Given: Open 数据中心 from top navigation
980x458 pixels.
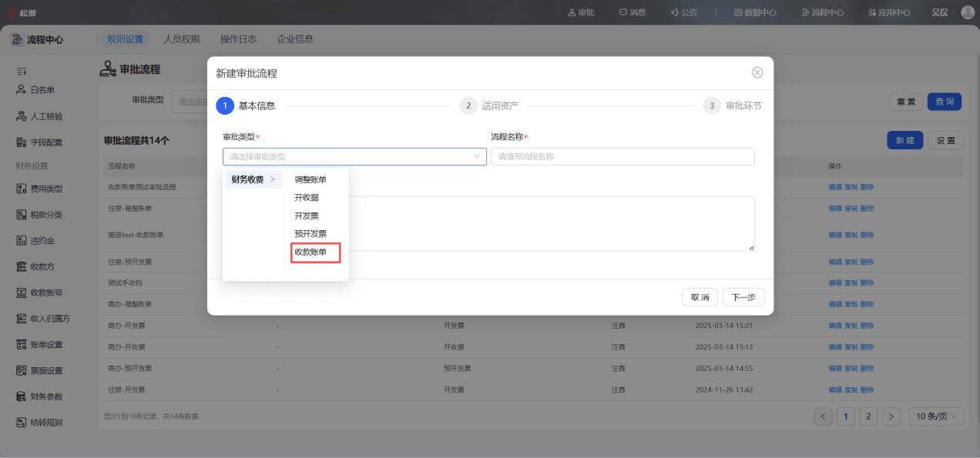Looking at the screenshot, I should (x=755, y=12).
